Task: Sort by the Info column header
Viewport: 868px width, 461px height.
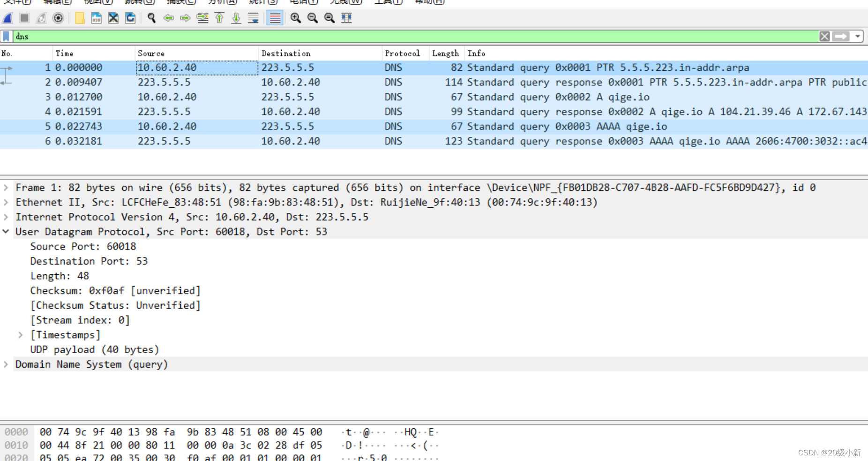Action: (x=666, y=53)
